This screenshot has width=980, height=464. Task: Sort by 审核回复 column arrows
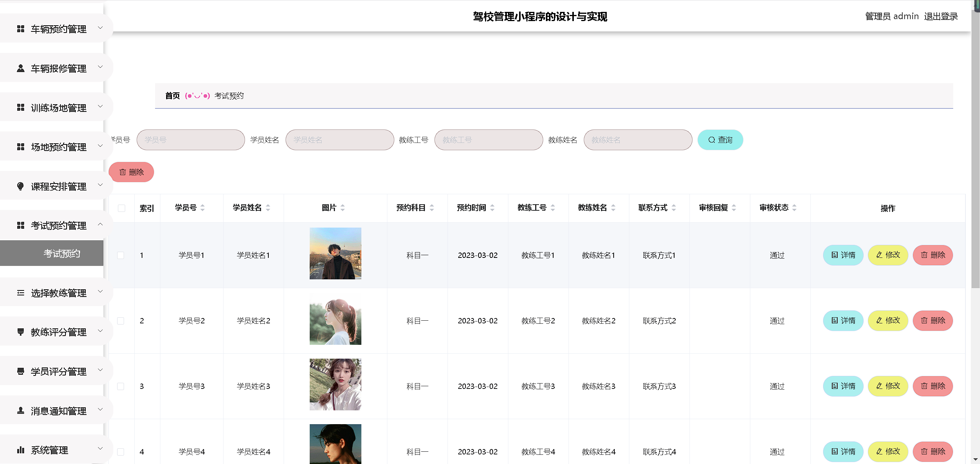pos(734,208)
